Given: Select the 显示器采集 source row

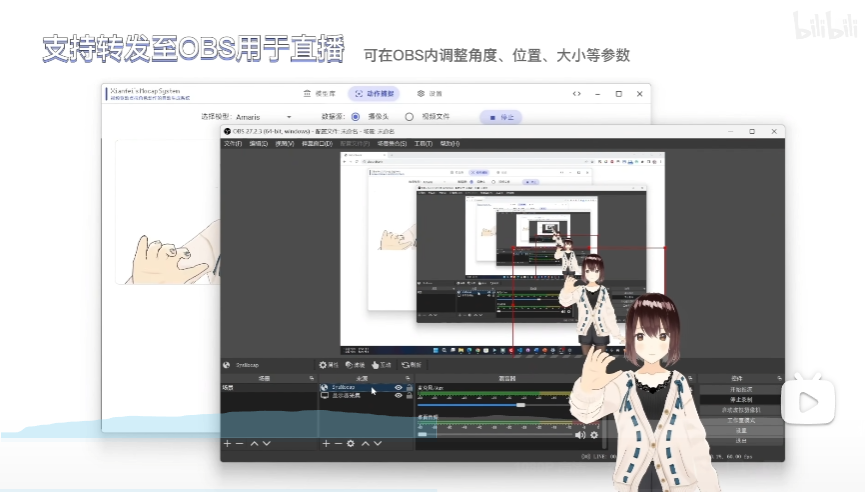Looking at the screenshot, I should 366,396.
